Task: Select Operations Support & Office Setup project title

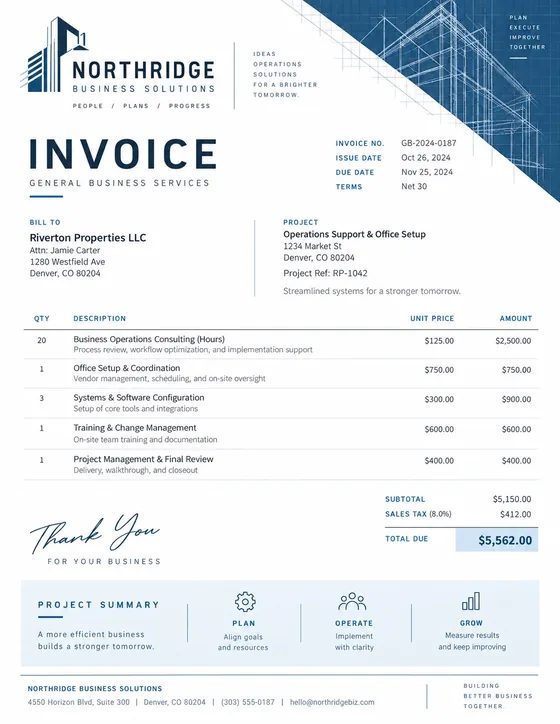Action: point(354,234)
